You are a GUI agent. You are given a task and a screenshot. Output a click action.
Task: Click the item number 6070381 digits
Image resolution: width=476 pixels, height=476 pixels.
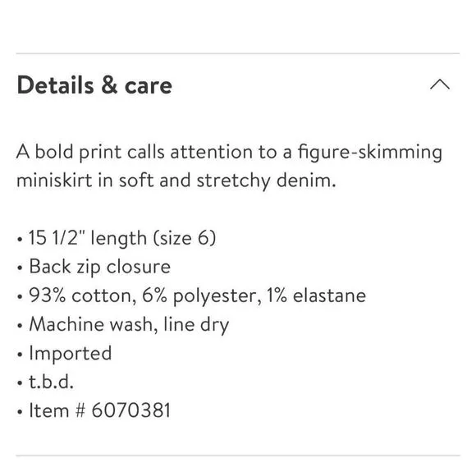click(x=130, y=410)
